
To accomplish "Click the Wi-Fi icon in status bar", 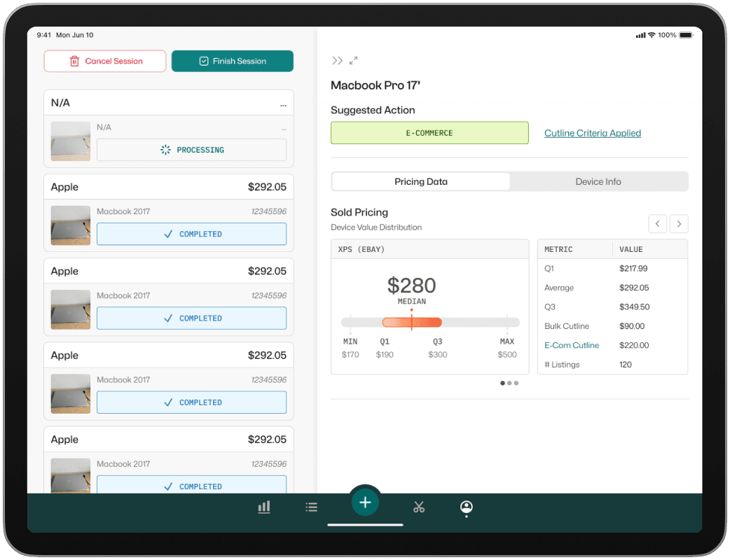I will coord(652,35).
